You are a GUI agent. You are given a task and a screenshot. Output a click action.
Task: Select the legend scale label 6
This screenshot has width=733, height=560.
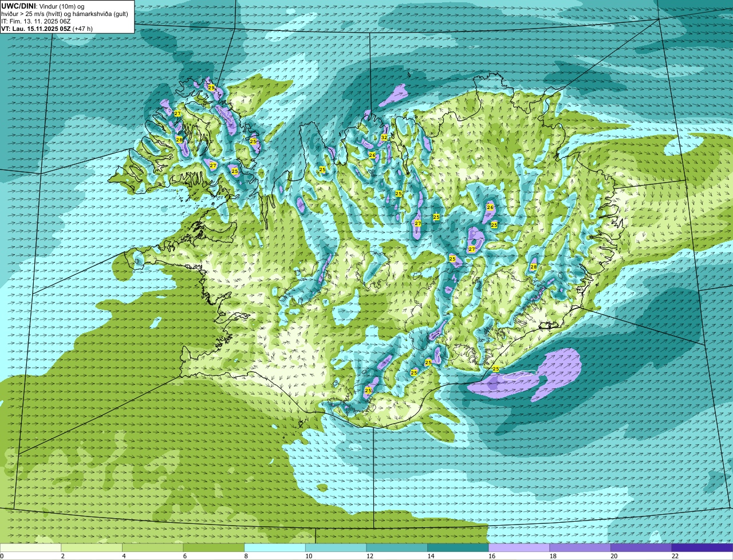[184, 556]
